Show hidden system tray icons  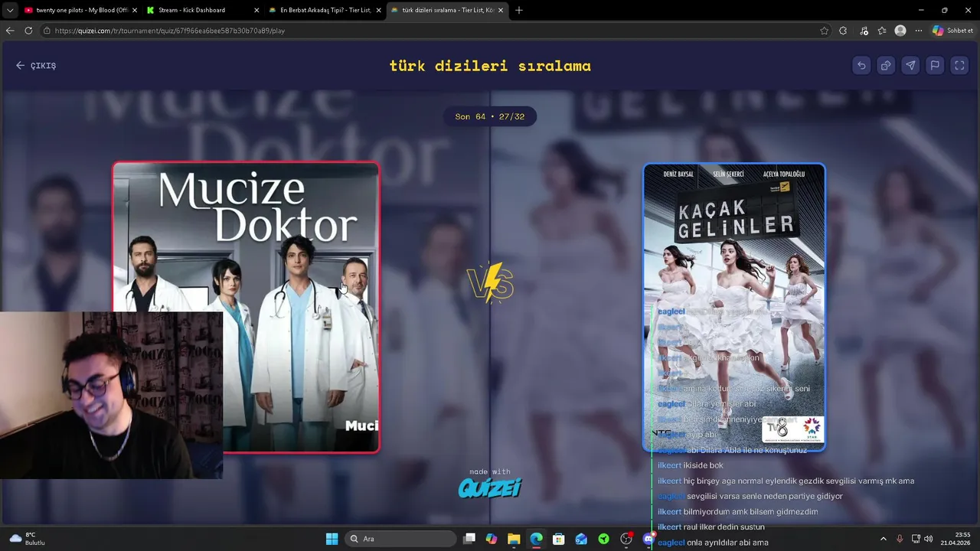click(883, 539)
